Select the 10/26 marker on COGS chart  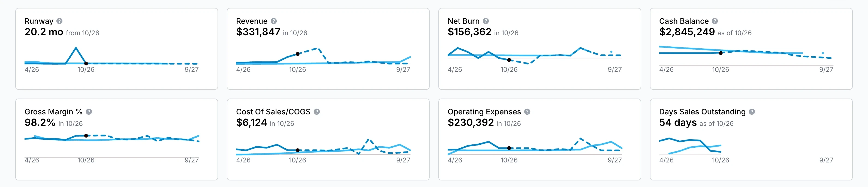point(297,150)
